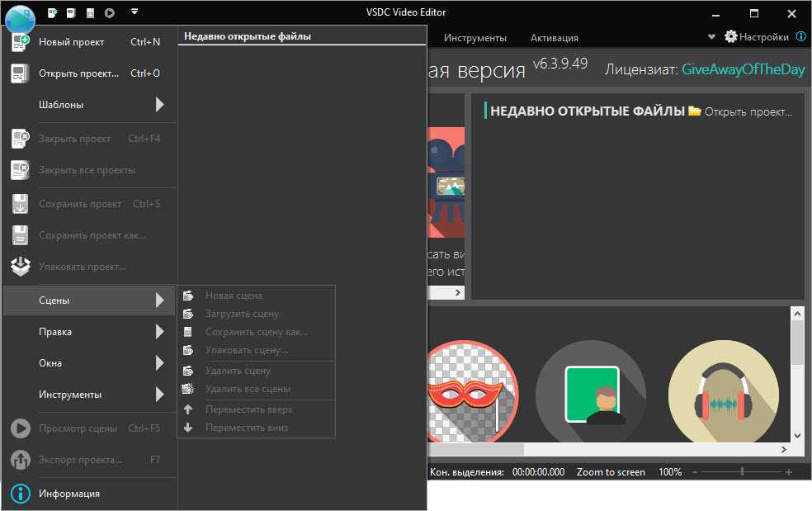
Task: Click the play preview icon in title bar
Action: [x=109, y=13]
